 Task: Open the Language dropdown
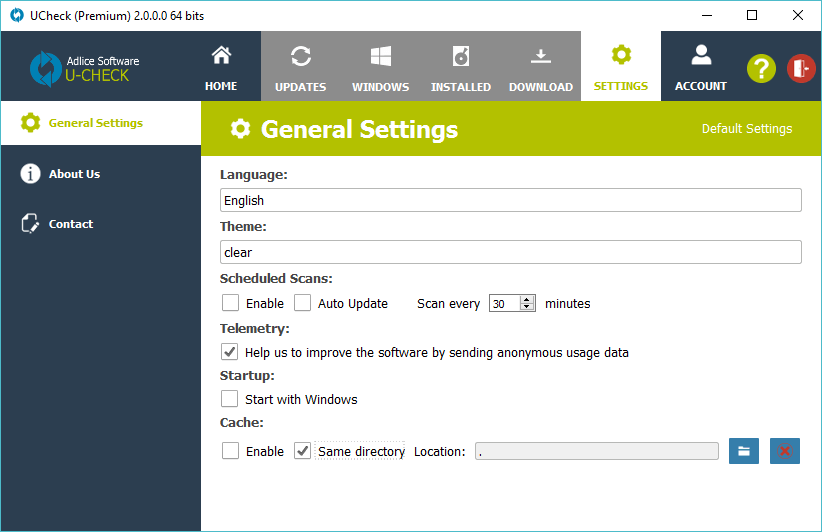point(510,200)
